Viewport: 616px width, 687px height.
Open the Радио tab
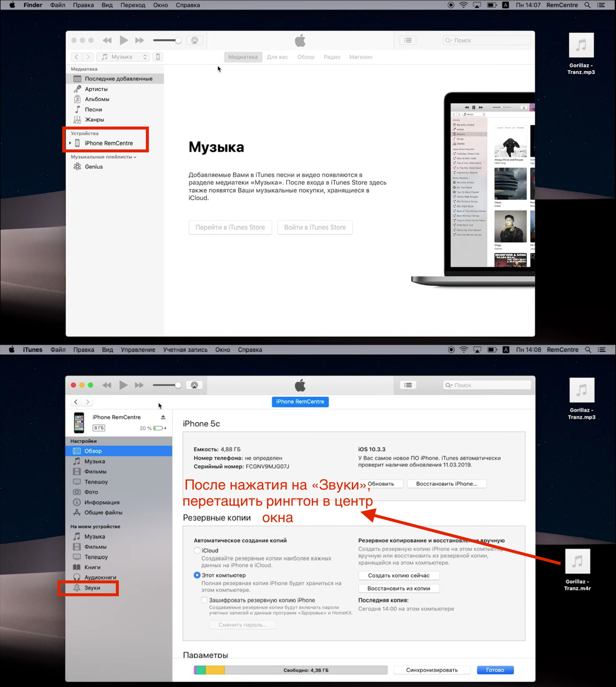pyautogui.click(x=332, y=57)
